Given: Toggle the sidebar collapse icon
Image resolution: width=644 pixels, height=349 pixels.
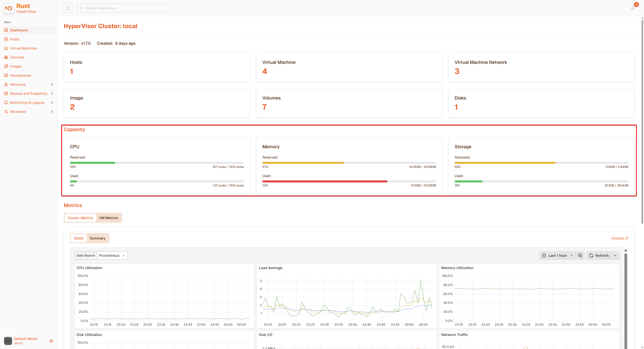Looking at the screenshot, I should [x=68, y=8].
